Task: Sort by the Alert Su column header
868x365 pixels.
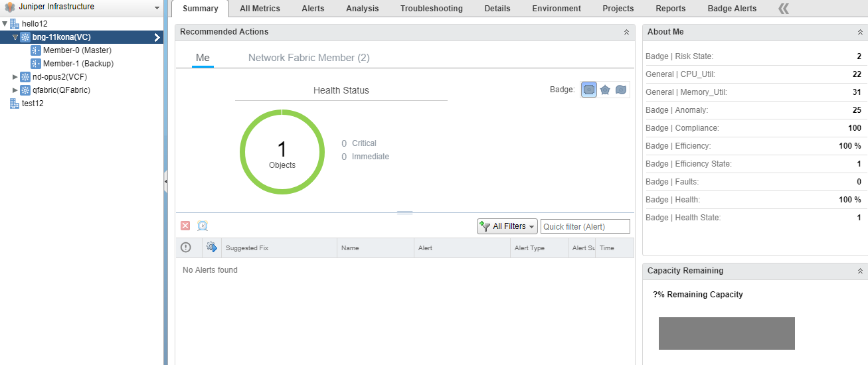Action: 582,248
